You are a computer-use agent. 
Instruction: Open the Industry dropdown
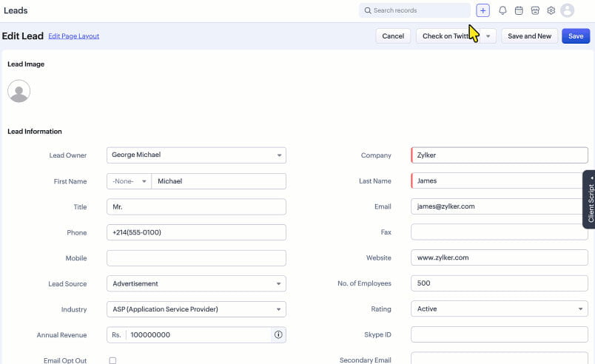(196, 309)
